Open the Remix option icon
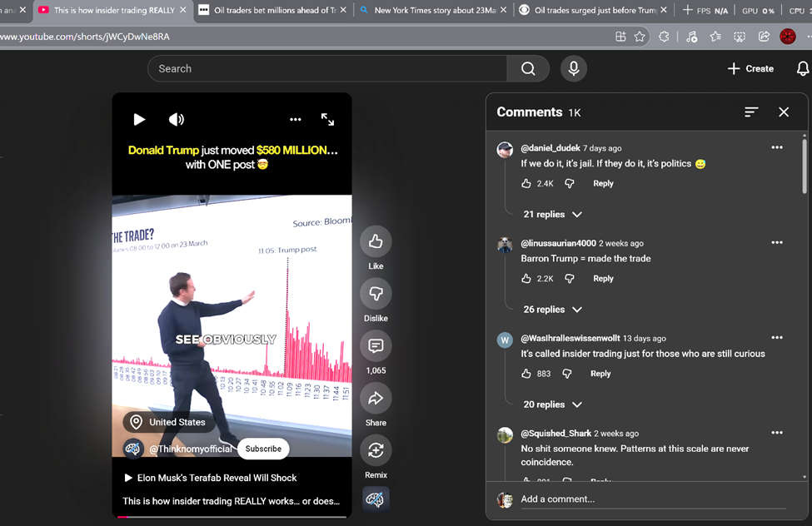The height and width of the screenshot is (526, 812). click(x=376, y=450)
